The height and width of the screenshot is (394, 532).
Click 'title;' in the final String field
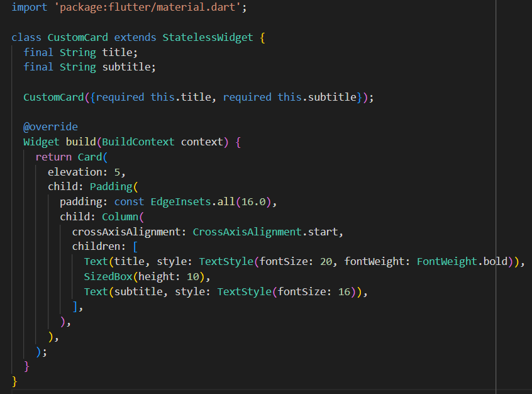click(119, 52)
